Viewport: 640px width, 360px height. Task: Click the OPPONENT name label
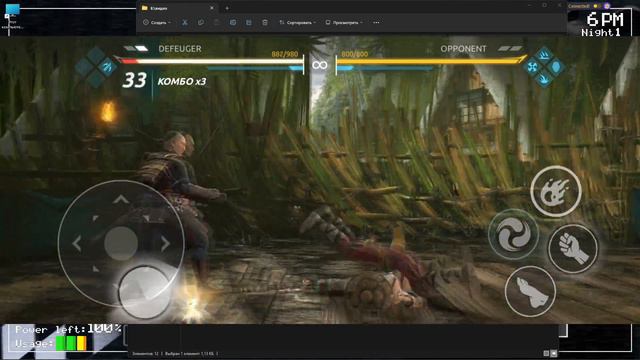[x=463, y=49]
